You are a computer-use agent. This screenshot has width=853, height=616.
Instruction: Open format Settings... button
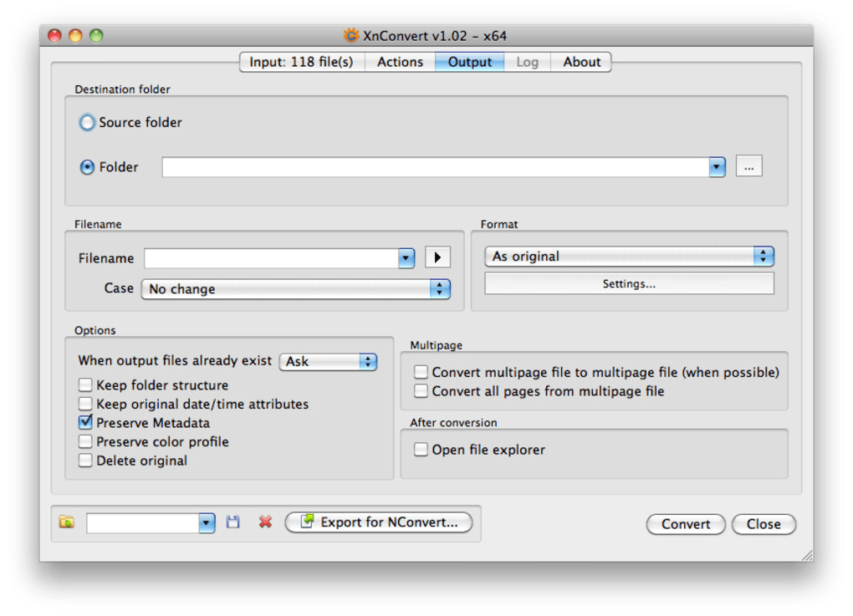point(629,284)
